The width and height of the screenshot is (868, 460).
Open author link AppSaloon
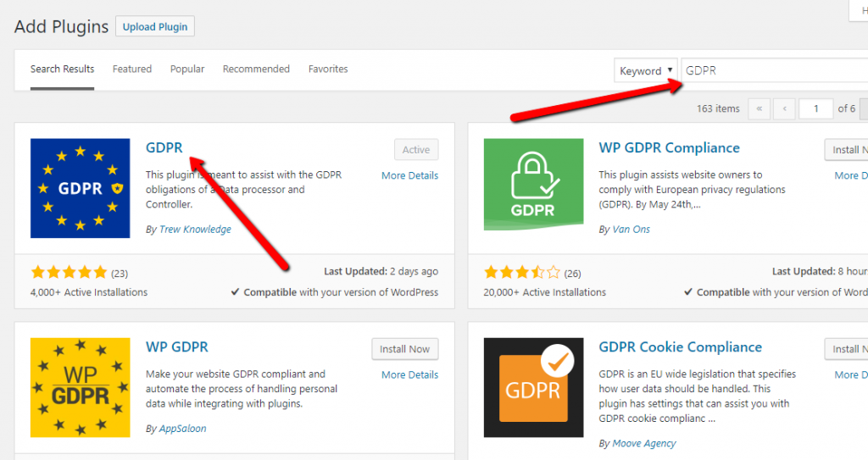pyautogui.click(x=183, y=429)
